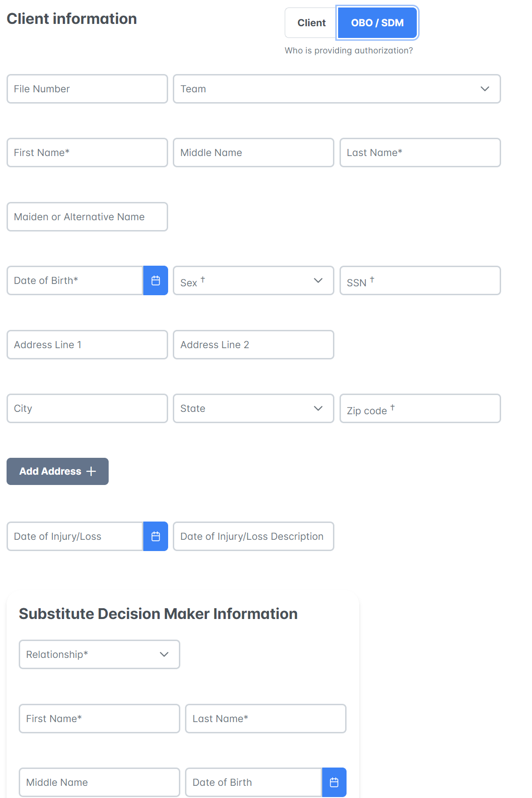The width and height of the screenshot is (532, 798).
Task: Open the SDM Date of Birth calendar icon
Action: coord(334,782)
